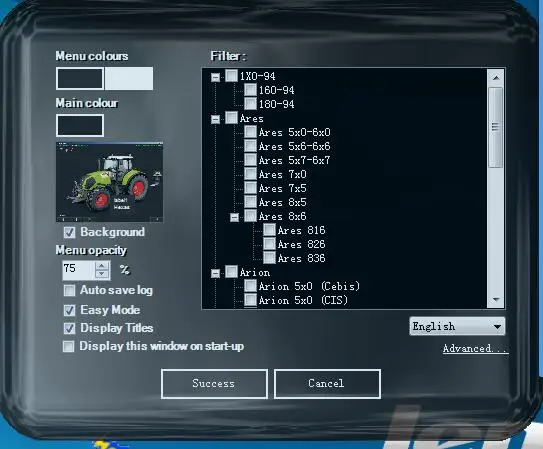The image size is (543, 449).
Task: Increase menu opacity with up arrow
Action: (102, 266)
